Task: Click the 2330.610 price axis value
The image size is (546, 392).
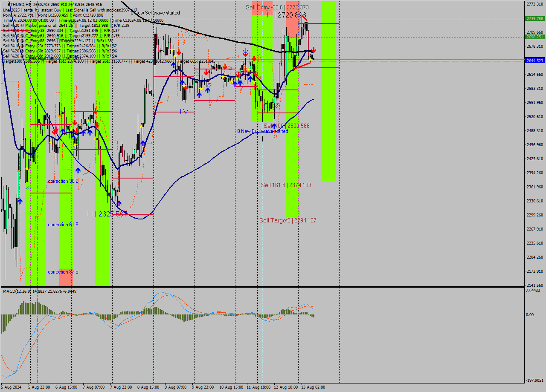Action: coord(535,201)
